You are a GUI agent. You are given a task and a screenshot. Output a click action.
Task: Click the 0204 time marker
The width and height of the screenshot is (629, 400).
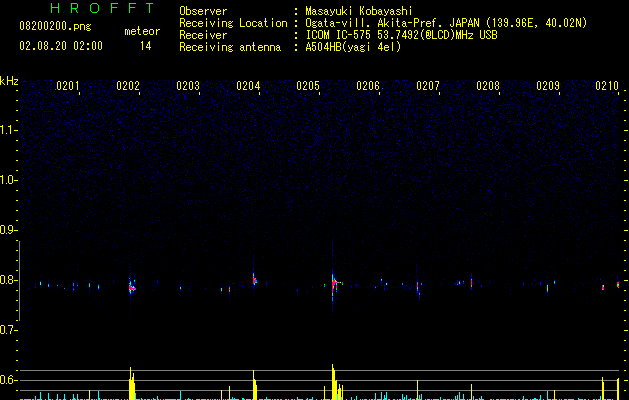click(248, 86)
